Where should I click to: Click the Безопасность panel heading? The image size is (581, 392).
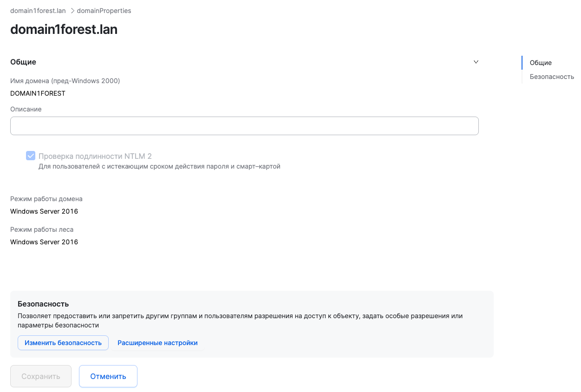[x=44, y=303]
